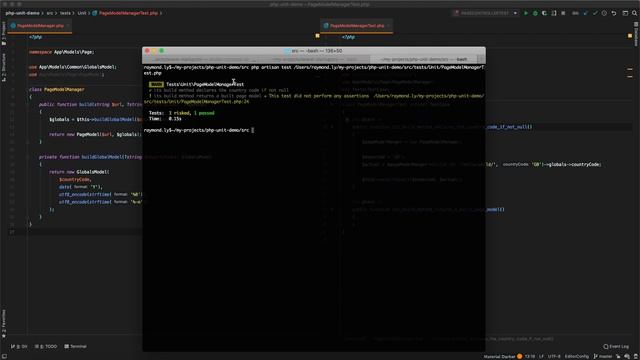
Task: Open the master git branch widget
Action: click(603, 357)
